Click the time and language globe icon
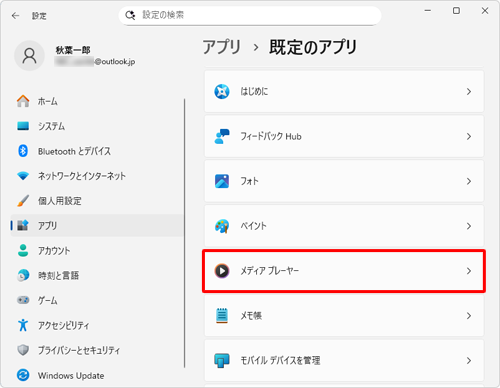Image resolution: width=500 pixels, height=388 pixels. coord(23,275)
